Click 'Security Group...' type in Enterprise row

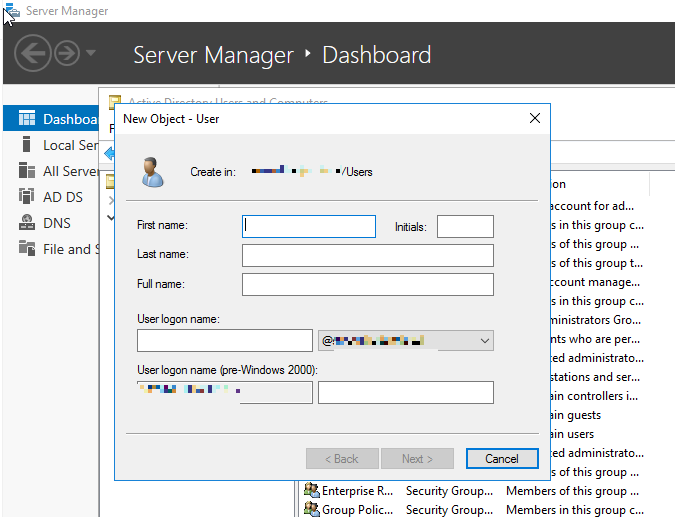click(449, 491)
